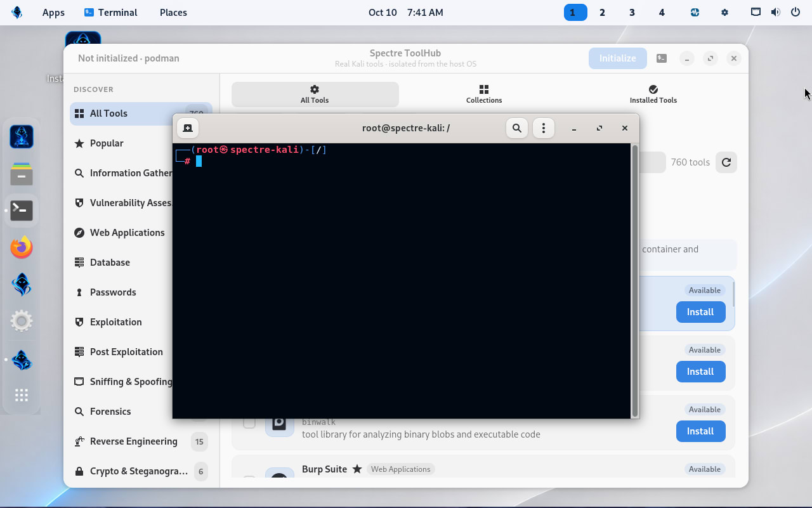Refresh the tool list next to 760 tools
This screenshot has height=508, width=812.
click(x=726, y=162)
